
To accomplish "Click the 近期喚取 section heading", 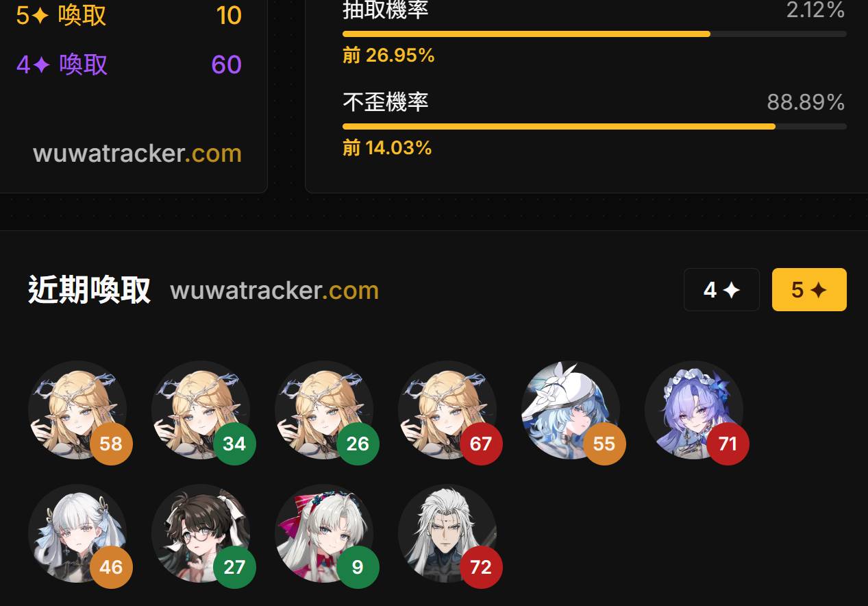I will [x=89, y=290].
